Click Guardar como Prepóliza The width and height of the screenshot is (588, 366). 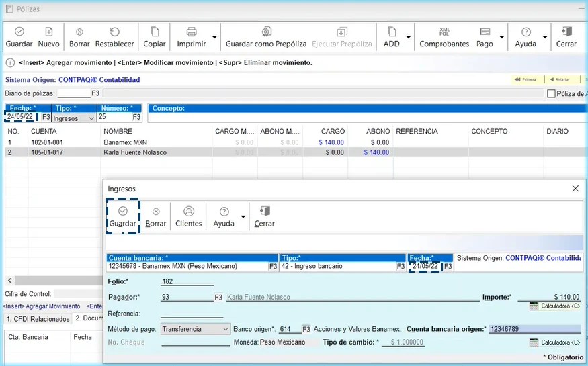click(x=266, y=37)
